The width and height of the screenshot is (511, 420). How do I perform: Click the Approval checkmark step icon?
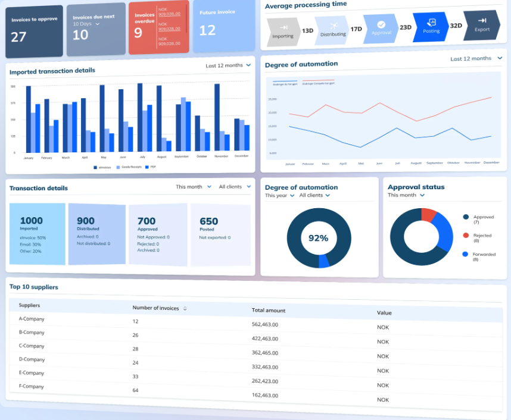[381, 24]
